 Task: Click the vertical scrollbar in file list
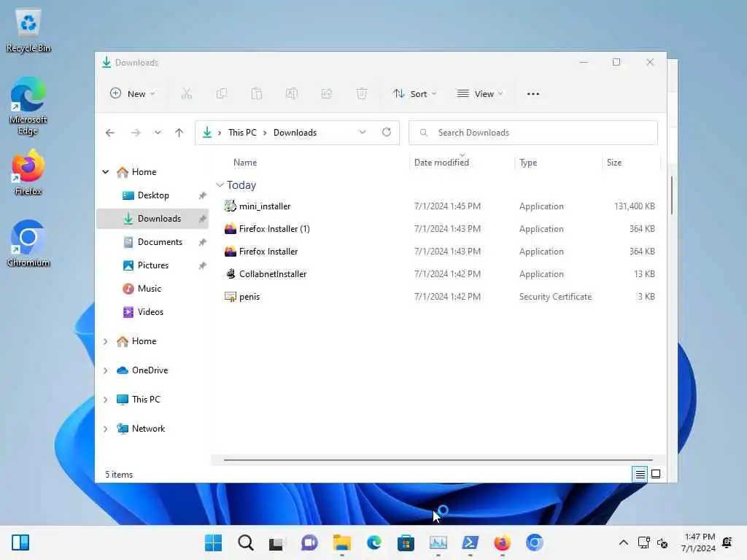click(672, 195)
